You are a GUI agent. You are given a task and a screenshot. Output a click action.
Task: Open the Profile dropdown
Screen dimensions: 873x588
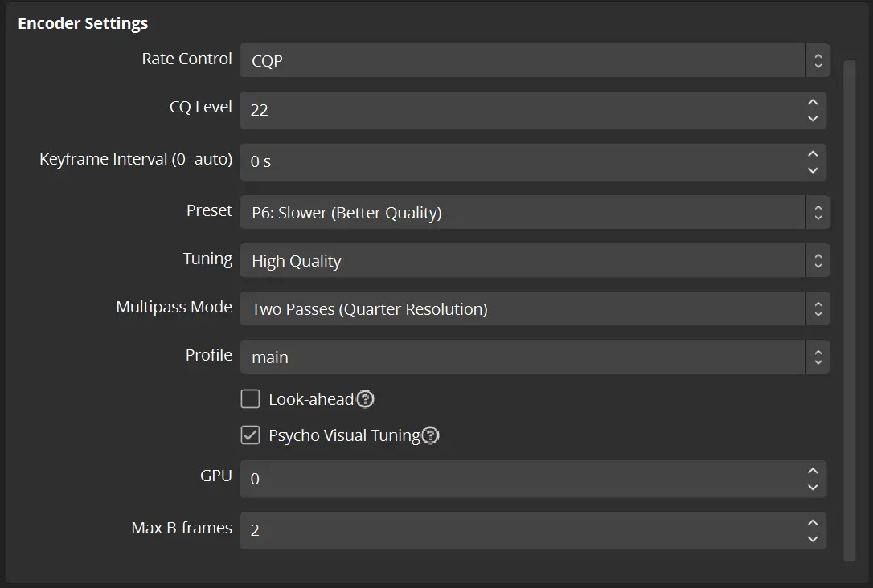[x=535, y=357]
